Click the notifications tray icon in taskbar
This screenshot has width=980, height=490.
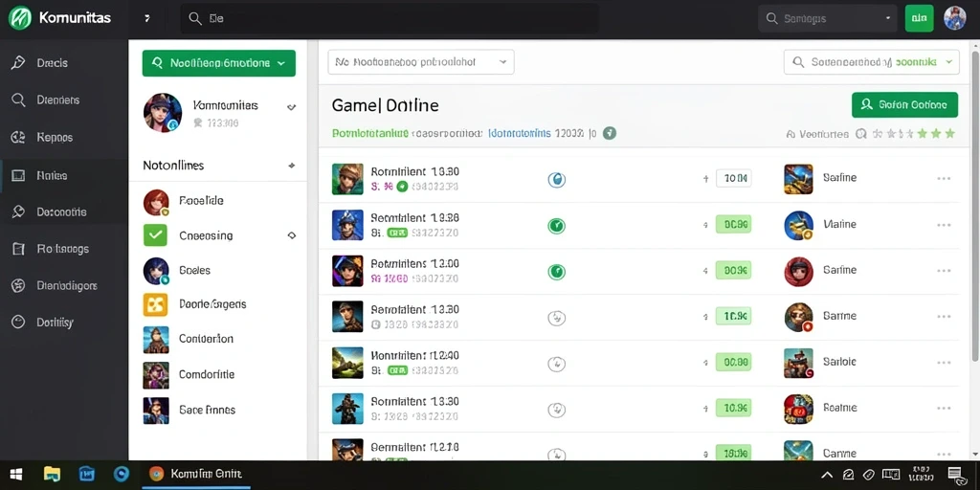[955, 475]
